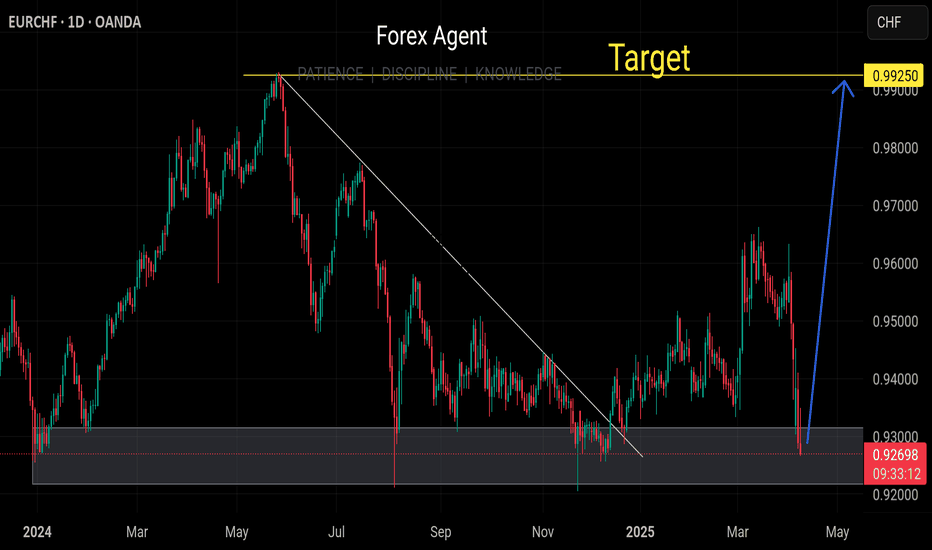
Task: Click the EURCHF · 1D · OANDA symbol title
Action: (74, 23)
